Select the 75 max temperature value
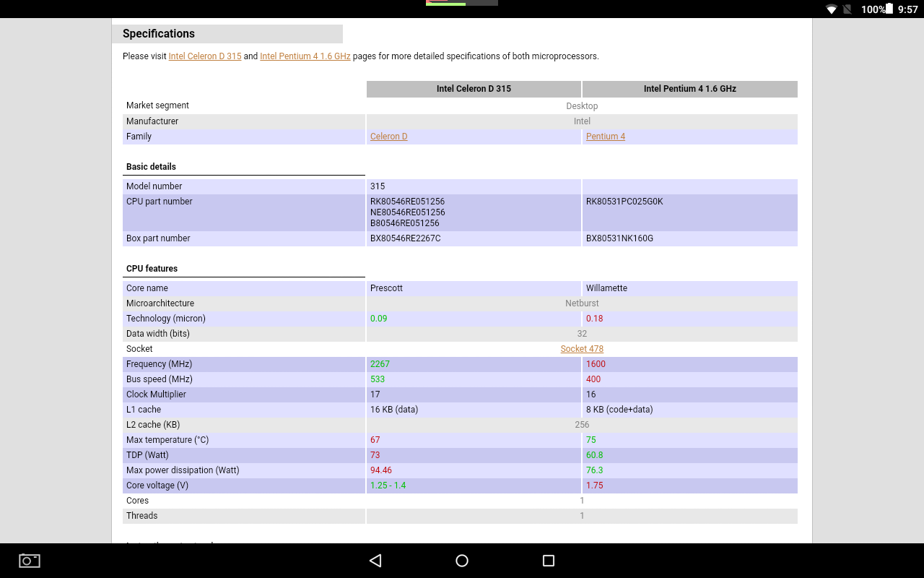The image size is (924, 578). [591, 440]
